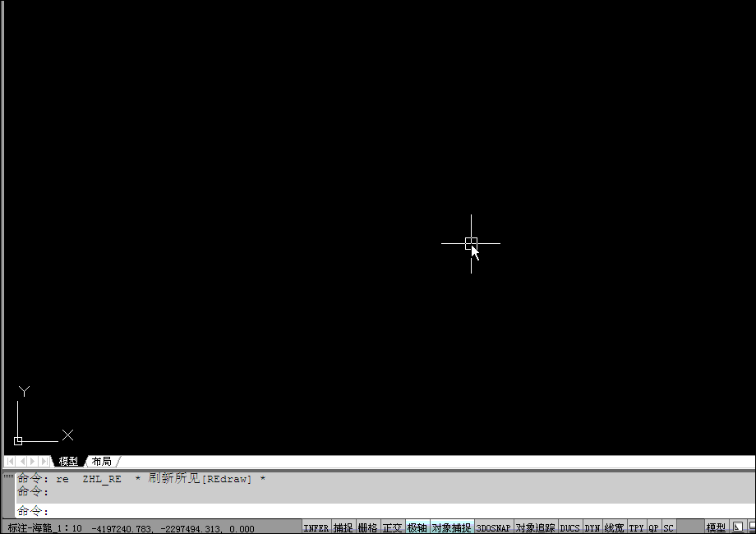Toggle SC selection cycling
This screenshot has width=756, height=534.
[668, 527]
